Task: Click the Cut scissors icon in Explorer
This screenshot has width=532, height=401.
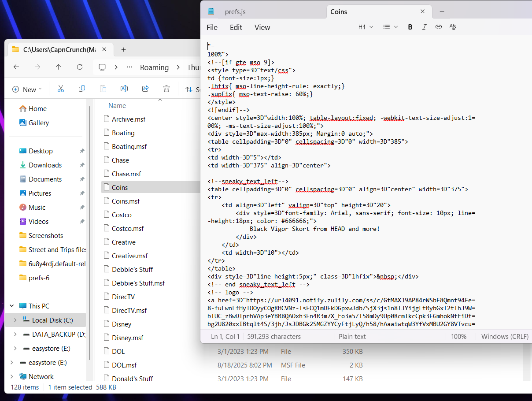Action: (61, 89)
